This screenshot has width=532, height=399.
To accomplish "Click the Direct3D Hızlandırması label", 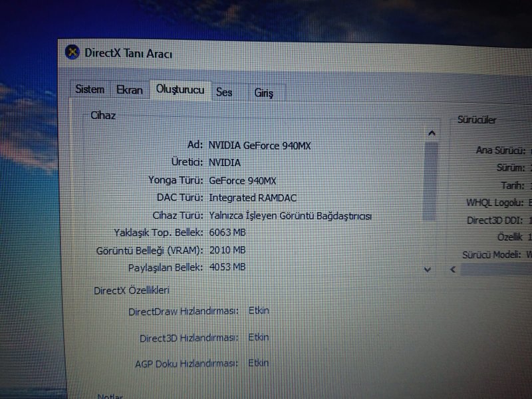I will (x=189, y=338).
